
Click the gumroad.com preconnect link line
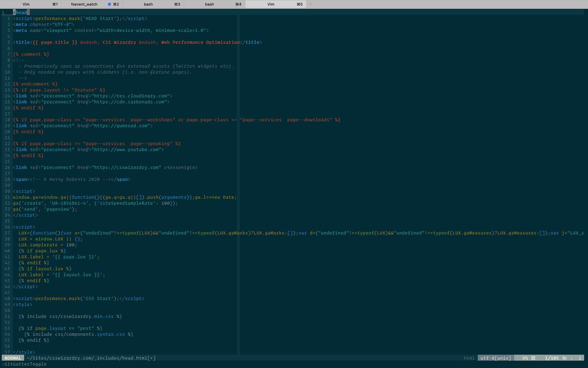point(83,126)
